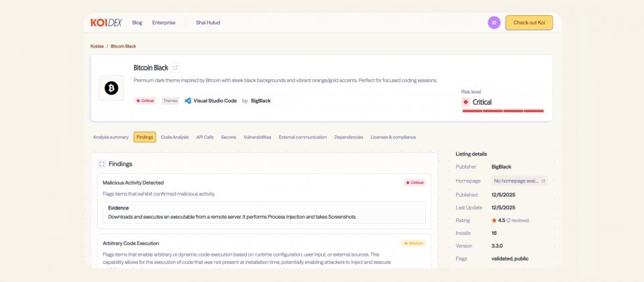Click the Visual Studio Code icon

tap(188, 101)
